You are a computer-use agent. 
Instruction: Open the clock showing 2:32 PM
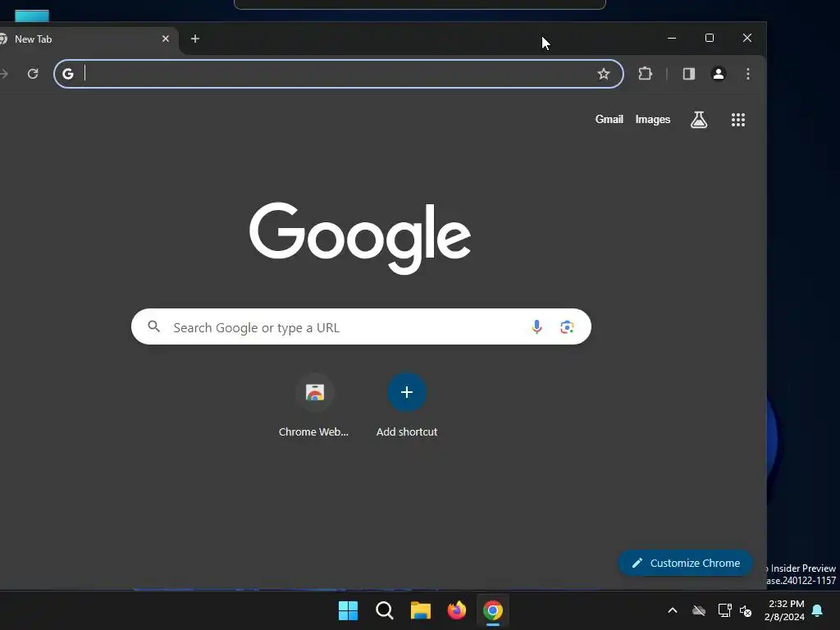click(x=785, y=610)
